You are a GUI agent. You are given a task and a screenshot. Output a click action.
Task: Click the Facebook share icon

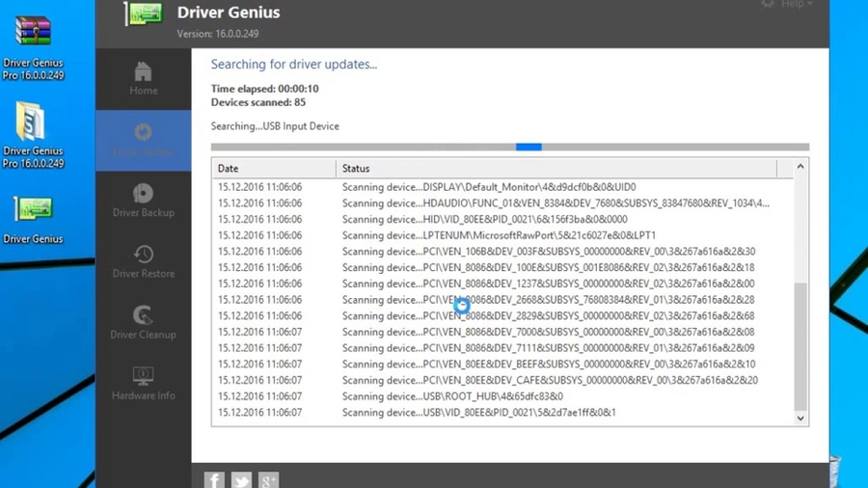[x=214, y=479]
